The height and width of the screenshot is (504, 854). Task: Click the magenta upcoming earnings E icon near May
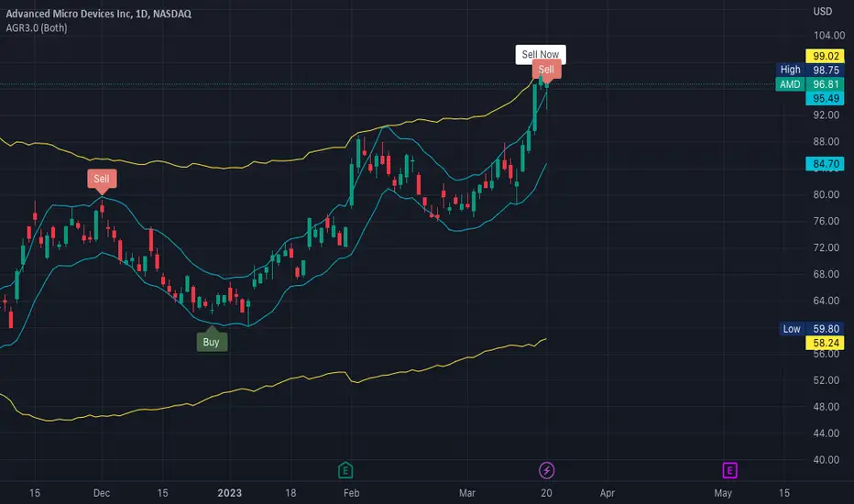(x=729, y=470)
